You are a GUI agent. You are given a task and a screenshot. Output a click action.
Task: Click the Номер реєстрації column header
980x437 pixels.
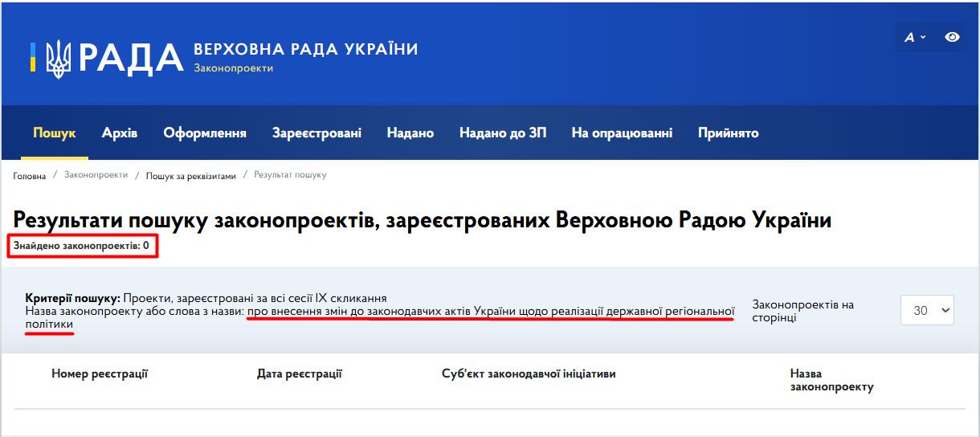coord(100,374)
